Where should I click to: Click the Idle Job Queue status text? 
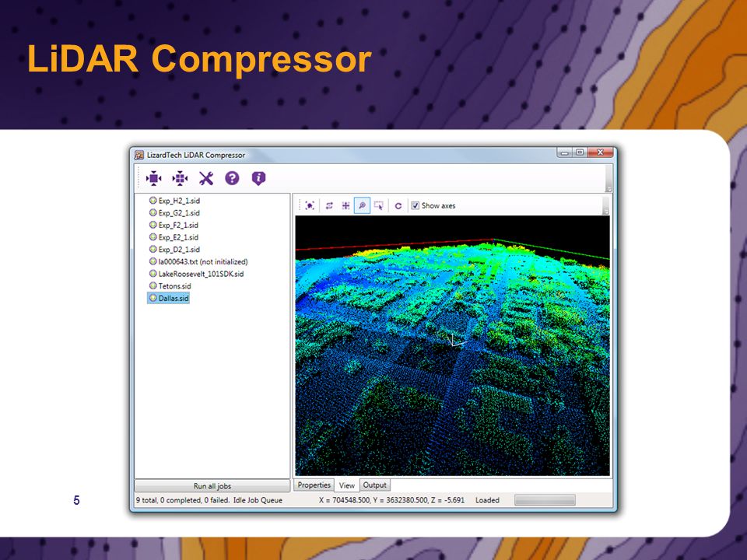click(258, 500)
